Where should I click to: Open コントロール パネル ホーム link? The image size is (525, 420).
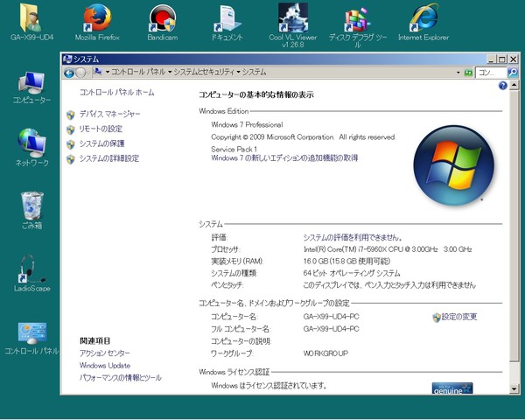coord(117,93)
